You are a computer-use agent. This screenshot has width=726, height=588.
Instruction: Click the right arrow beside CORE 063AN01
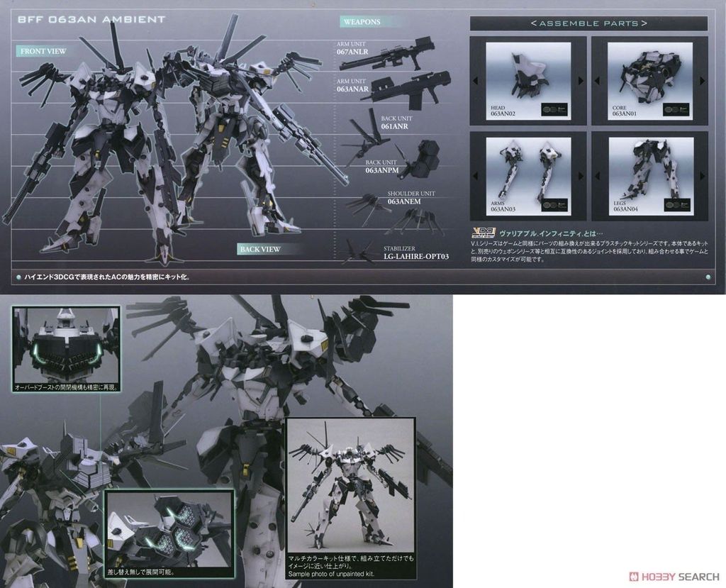[x=703, y=81]
